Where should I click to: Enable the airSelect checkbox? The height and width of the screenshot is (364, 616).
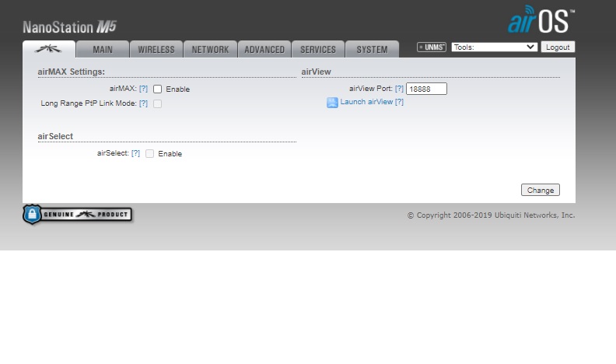point(149,153)
